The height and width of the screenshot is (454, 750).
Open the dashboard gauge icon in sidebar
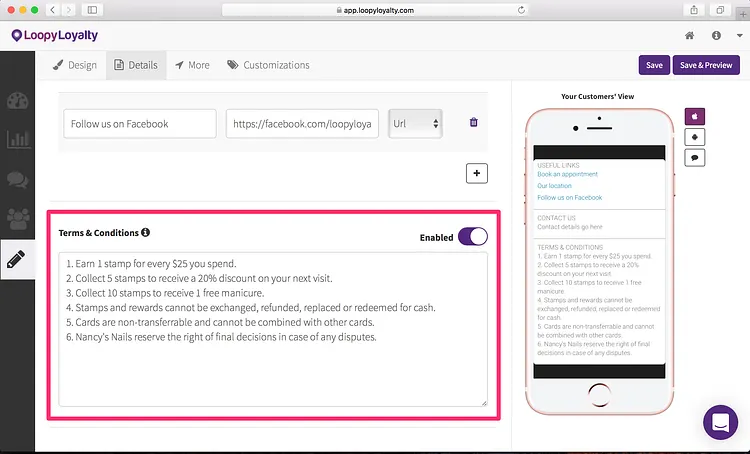point(18,101)
